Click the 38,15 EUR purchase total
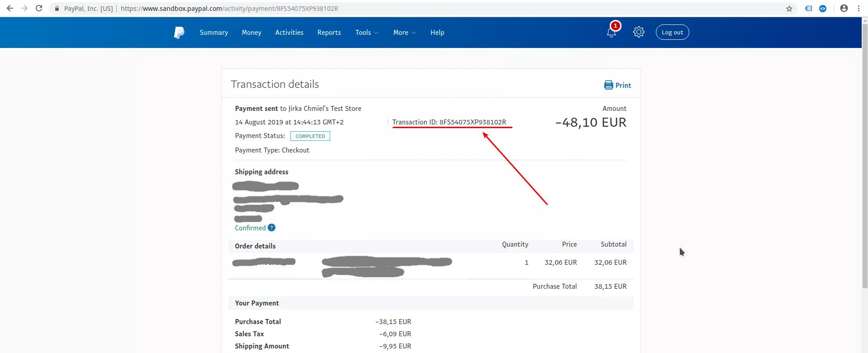Image resolution: width=868 pixels, height=353 pixels. tap(611, 286)
